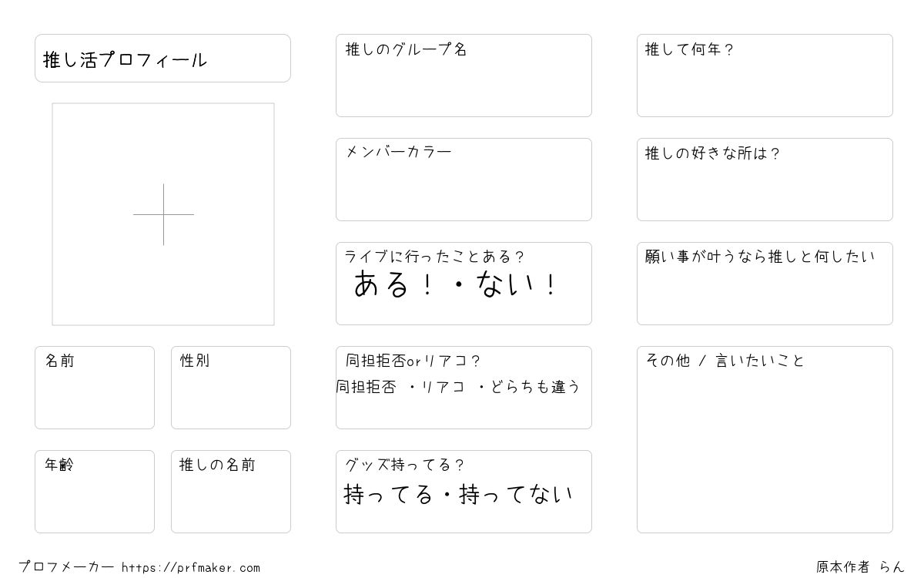Select the 推しの好きな所は？ box
924x578 pixels.
pos(765,180)
